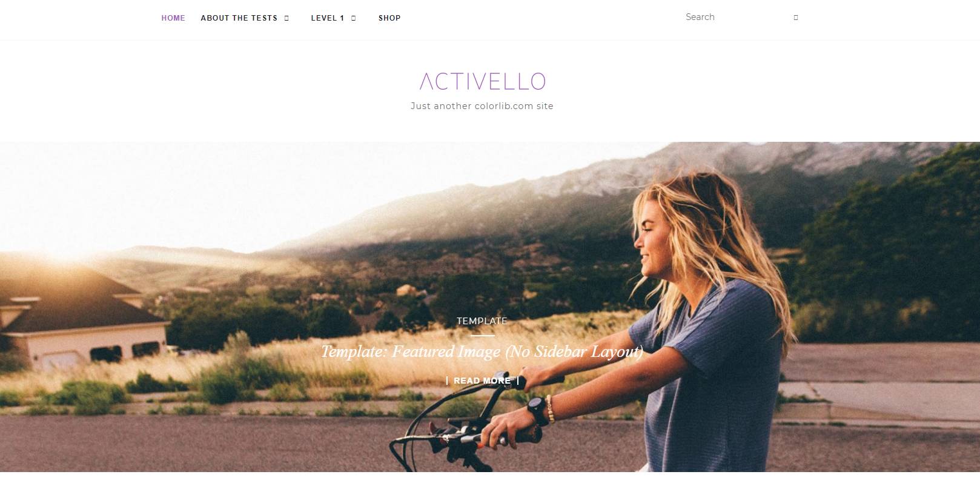
Task: Click the wristwatch in the featured photo
Action: pyautogui.click(x=535, y=410)
